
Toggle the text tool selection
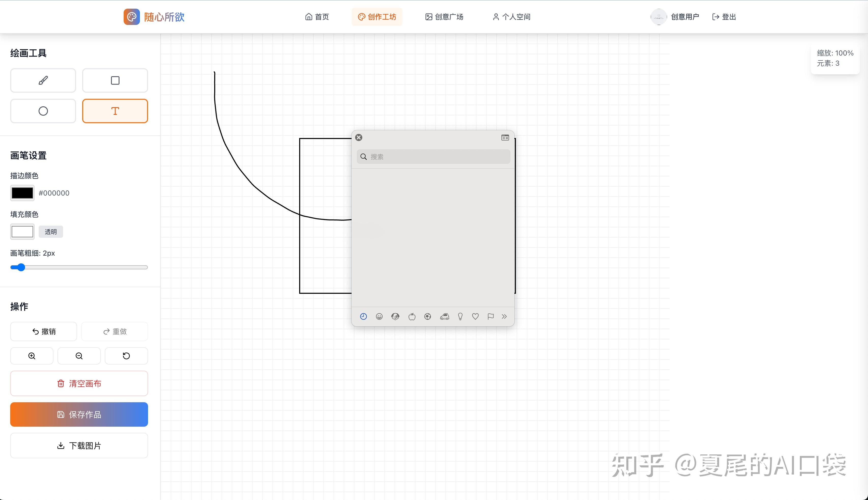(115, 111)
